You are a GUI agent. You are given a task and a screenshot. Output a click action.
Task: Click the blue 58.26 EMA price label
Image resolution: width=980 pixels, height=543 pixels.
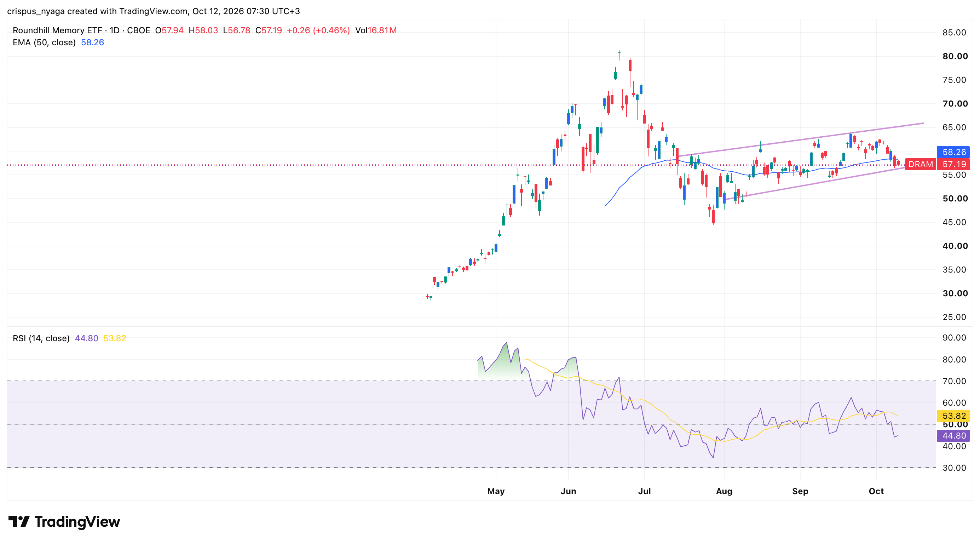(x=954, y=152)
